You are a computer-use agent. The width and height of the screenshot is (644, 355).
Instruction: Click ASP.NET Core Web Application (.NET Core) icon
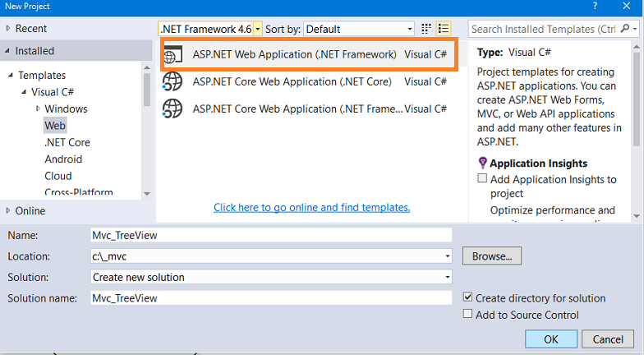point(172,82)
